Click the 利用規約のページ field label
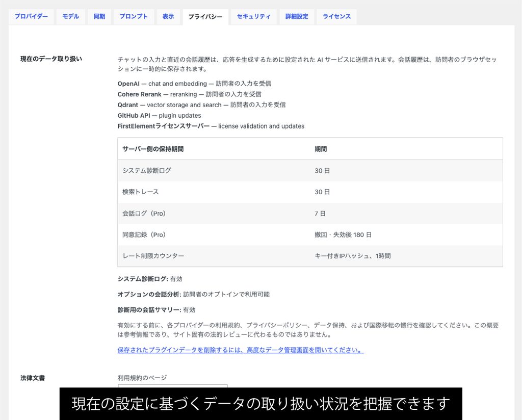Viewport: 522px width, 420px height. pos(142,378)
